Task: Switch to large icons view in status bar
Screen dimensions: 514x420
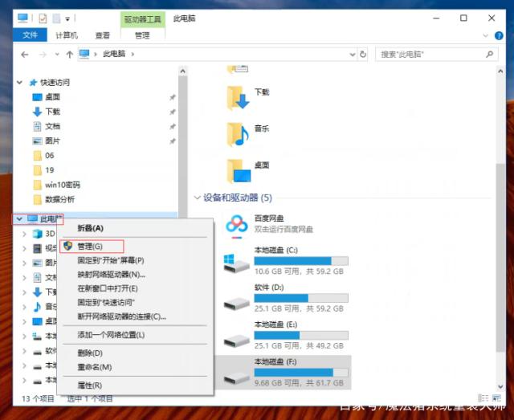Action: [496, 398]
